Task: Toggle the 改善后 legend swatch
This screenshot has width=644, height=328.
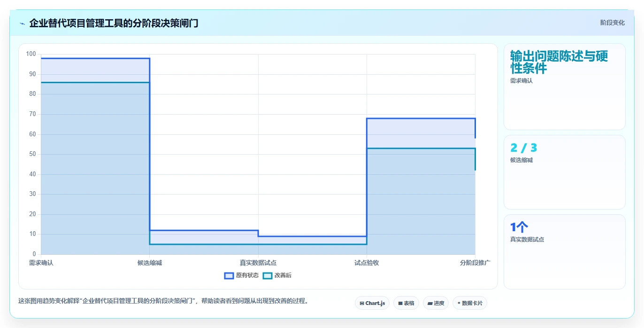Action: (x=268, y=276)
